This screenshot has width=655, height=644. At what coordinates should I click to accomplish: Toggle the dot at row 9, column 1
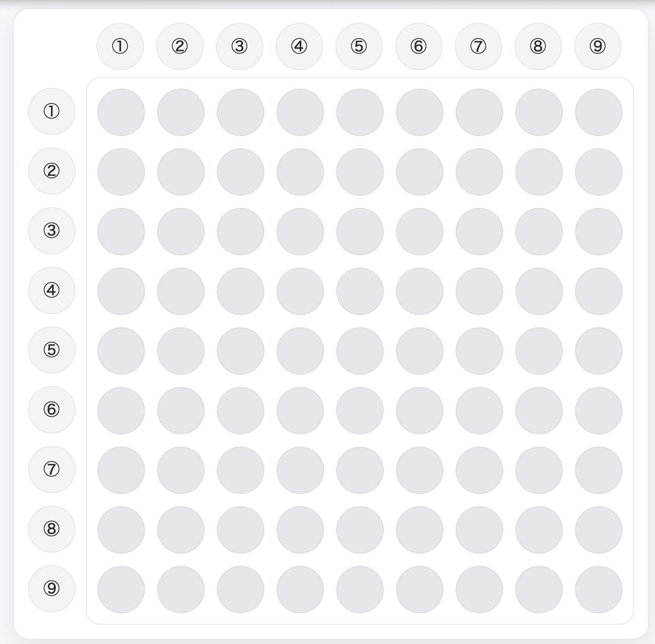point(121,590)
